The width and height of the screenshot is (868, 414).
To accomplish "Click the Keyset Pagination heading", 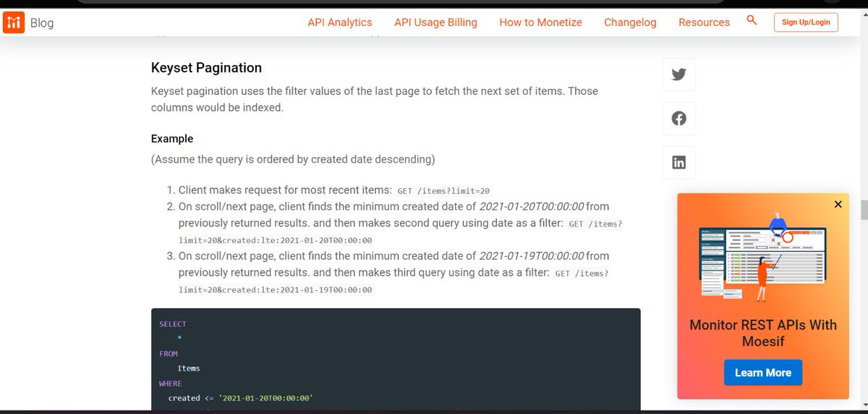I will click(x=206, y=68).
